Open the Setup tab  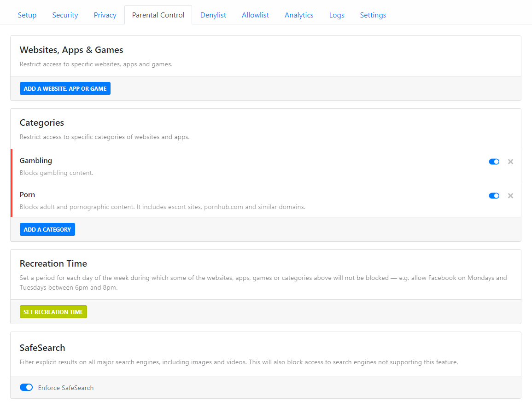[x=27, y=15]
